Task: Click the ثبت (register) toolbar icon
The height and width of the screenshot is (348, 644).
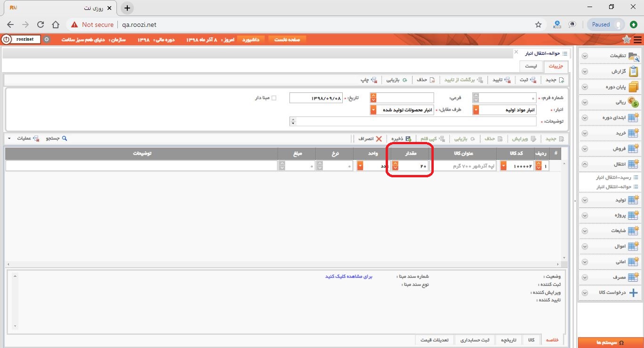Action: (533, 80)
